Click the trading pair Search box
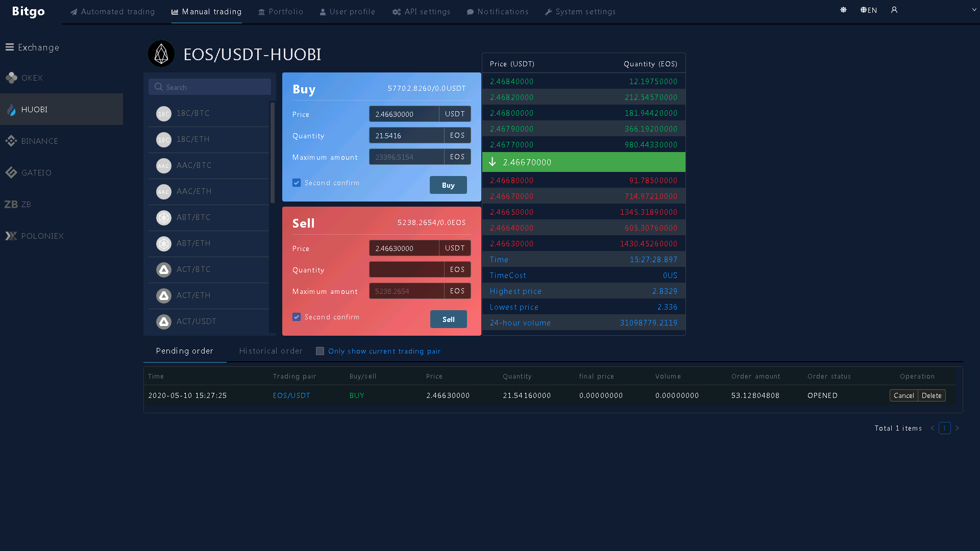980x551 pixels. pyautogui.click(x=210, y=87)
